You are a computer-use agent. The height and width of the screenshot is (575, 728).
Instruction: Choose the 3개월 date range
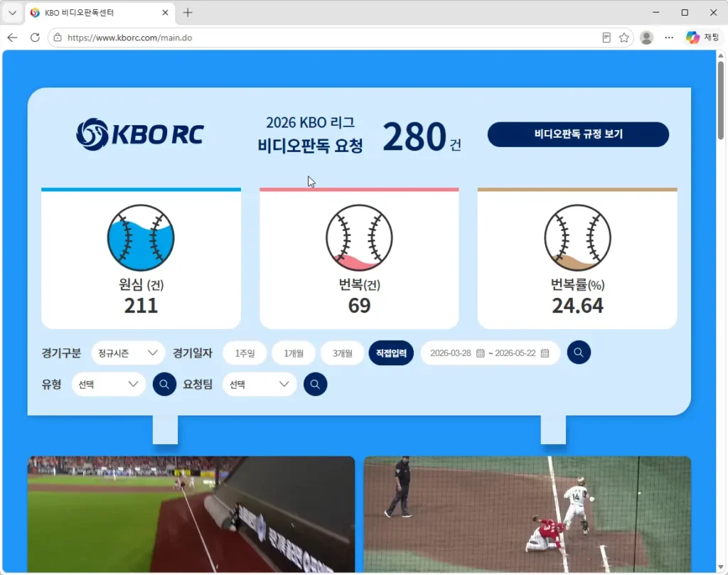[x=342, y=353]
